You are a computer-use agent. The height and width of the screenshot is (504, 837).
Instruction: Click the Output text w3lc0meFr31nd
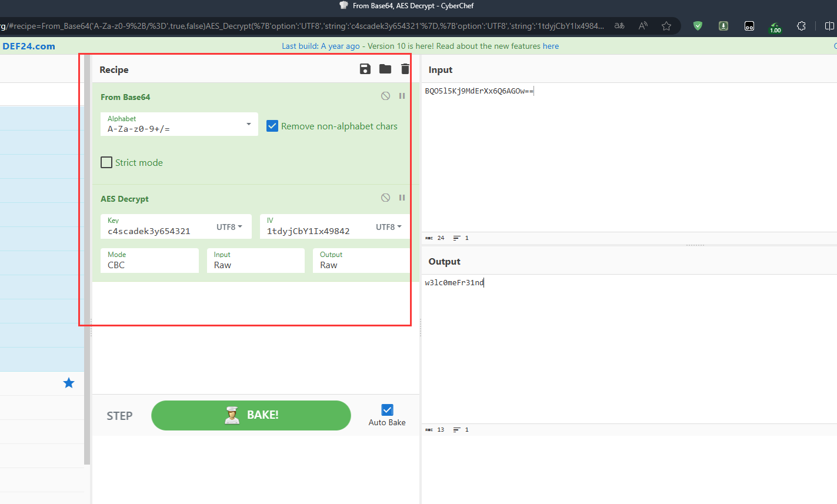[x=454, y=282]
